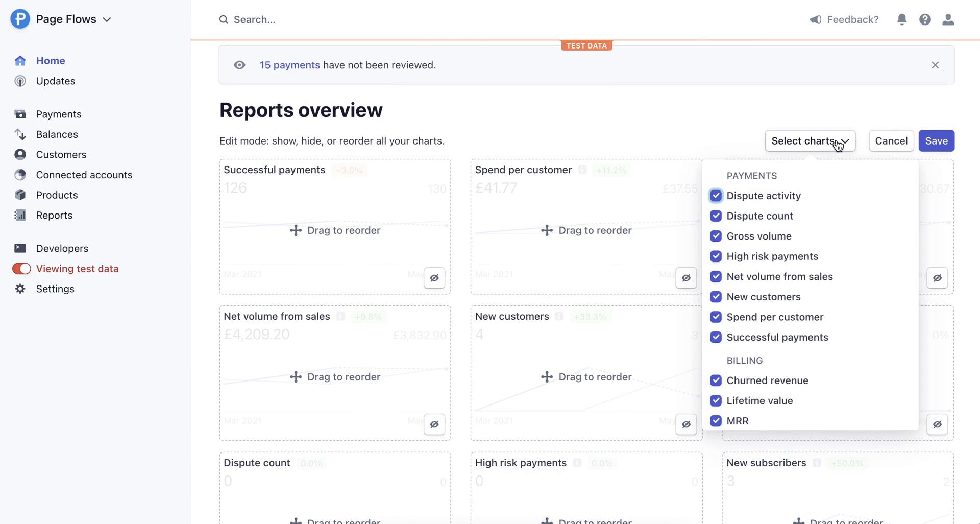Hide the Net volume from sales chart
This screenshot has height=524, width=980.
click(434, 425)
